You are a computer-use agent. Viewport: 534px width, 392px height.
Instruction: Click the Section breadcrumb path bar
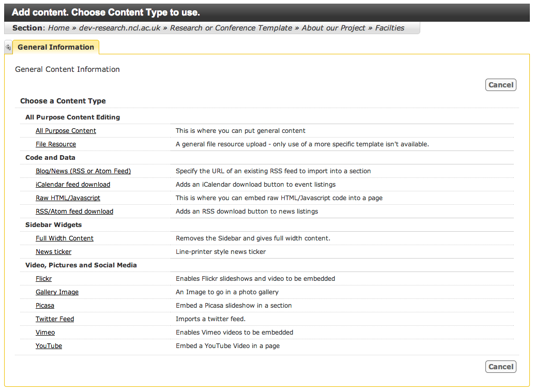pyautogui.click(x=212, y=28)
